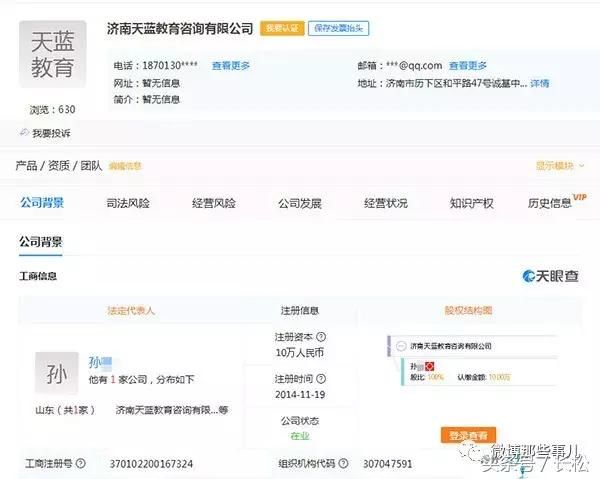Click the 山东（共1家） region text
Viewport: 600px width, 479px height.
65,410
